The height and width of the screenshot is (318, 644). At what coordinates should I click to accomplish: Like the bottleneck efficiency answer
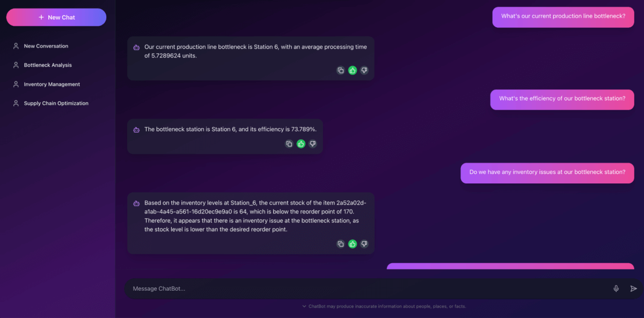click(x=301, y=144)
